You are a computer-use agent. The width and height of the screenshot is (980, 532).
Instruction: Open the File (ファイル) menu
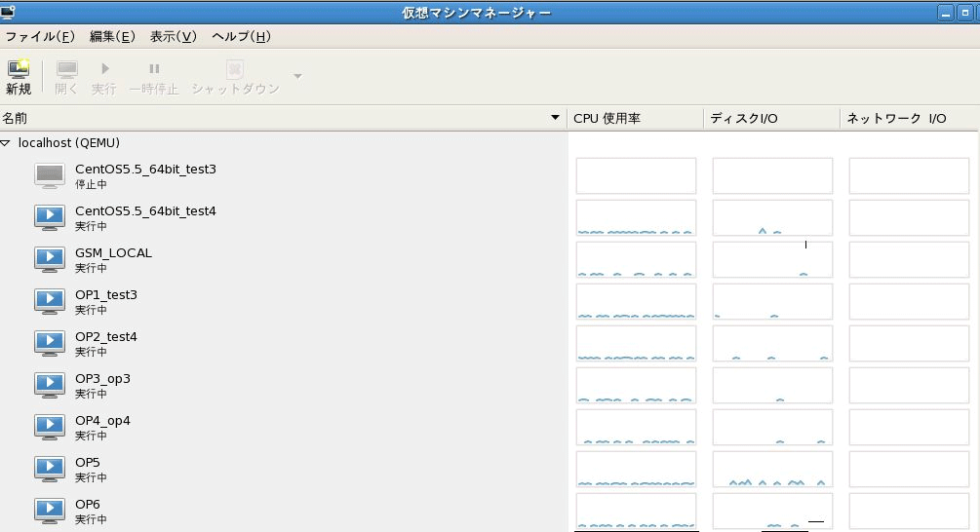[40, 37]
